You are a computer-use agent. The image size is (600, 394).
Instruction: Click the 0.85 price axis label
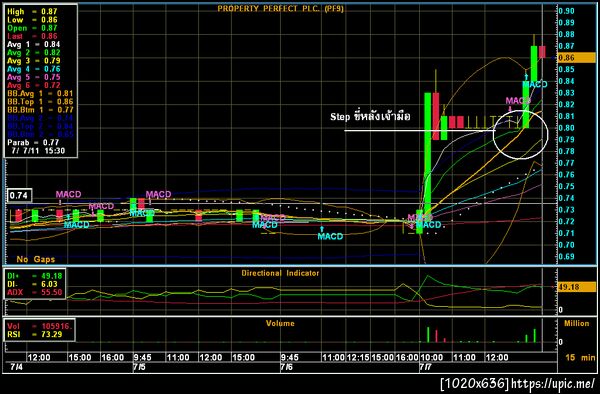tap(566, 69)
